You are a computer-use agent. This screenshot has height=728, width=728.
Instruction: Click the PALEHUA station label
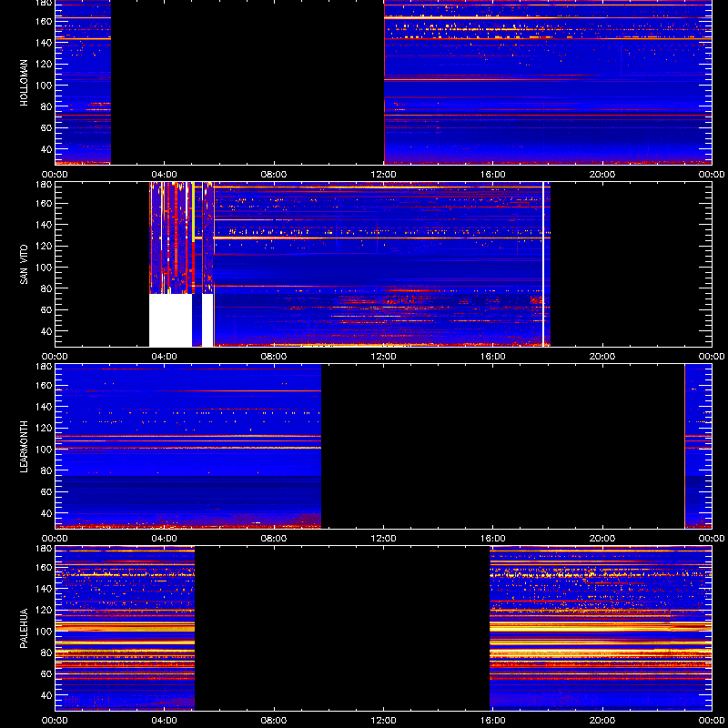(x=25, y=629)
